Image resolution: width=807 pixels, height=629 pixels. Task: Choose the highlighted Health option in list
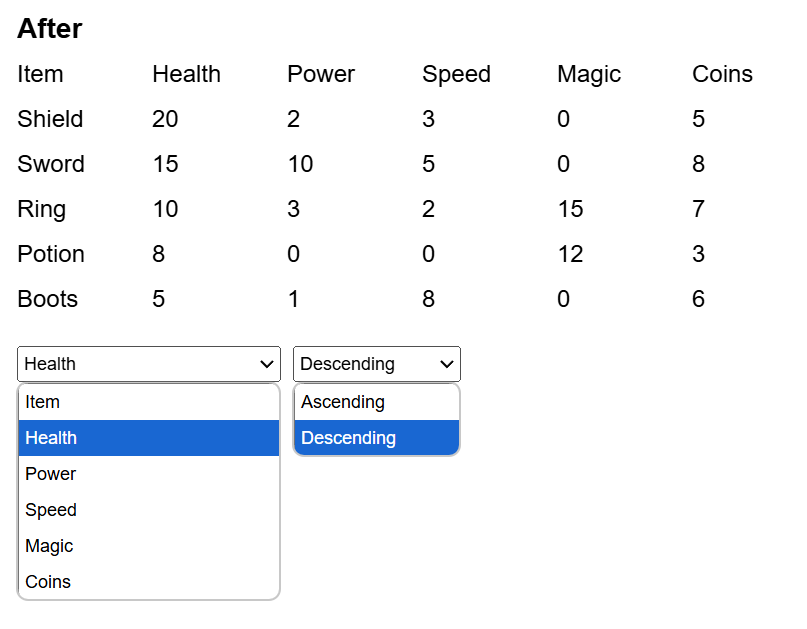[x=149, y=438]
